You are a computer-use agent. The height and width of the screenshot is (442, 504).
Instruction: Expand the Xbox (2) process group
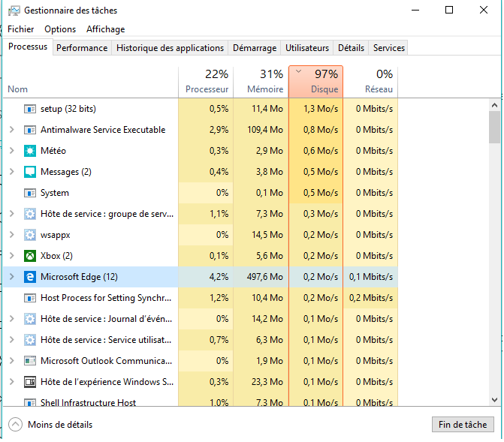click(x=12, y=256)
